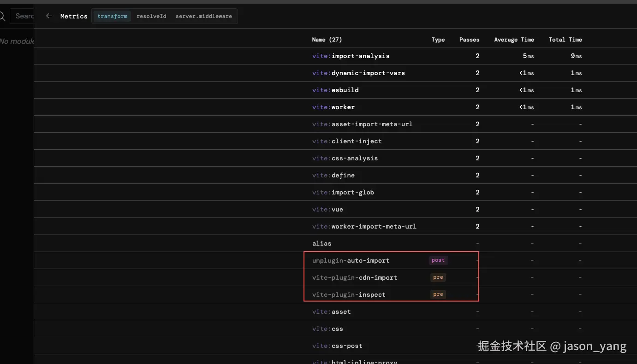Click the search magnifier icon

click(x=2, y=17)
